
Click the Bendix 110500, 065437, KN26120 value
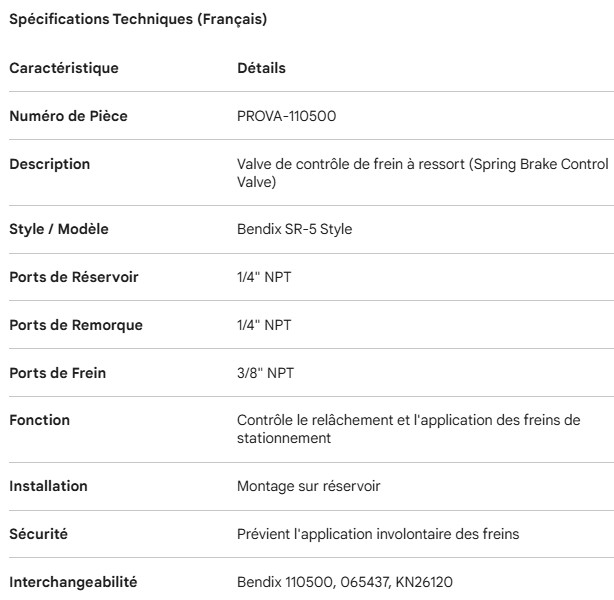coord(331,581)
